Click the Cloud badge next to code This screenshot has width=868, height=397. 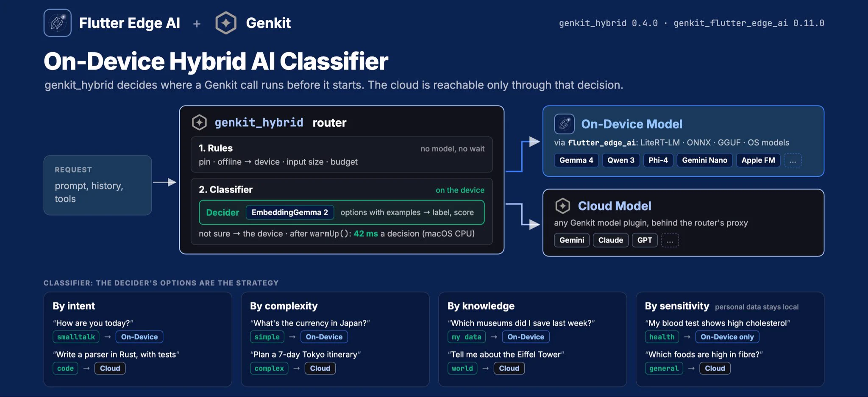pos(110,368)
